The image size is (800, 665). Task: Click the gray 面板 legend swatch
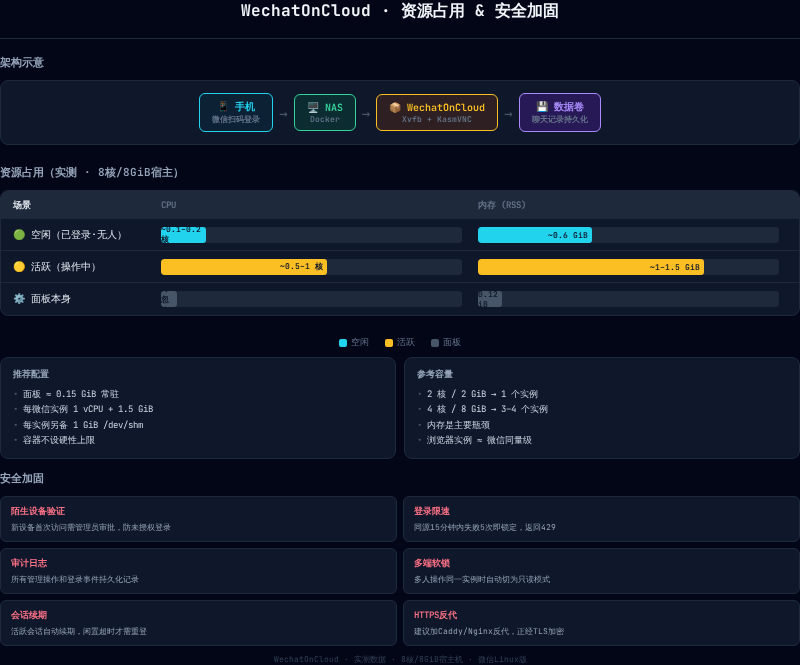[x=435, y=343]
